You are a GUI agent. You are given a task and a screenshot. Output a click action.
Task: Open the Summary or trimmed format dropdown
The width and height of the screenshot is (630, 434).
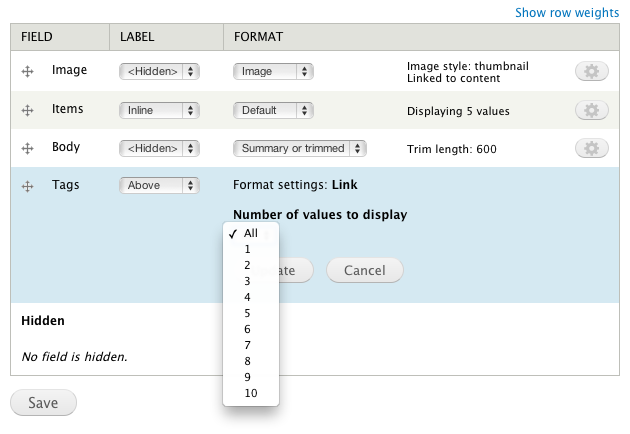click(x=300, y=148)
